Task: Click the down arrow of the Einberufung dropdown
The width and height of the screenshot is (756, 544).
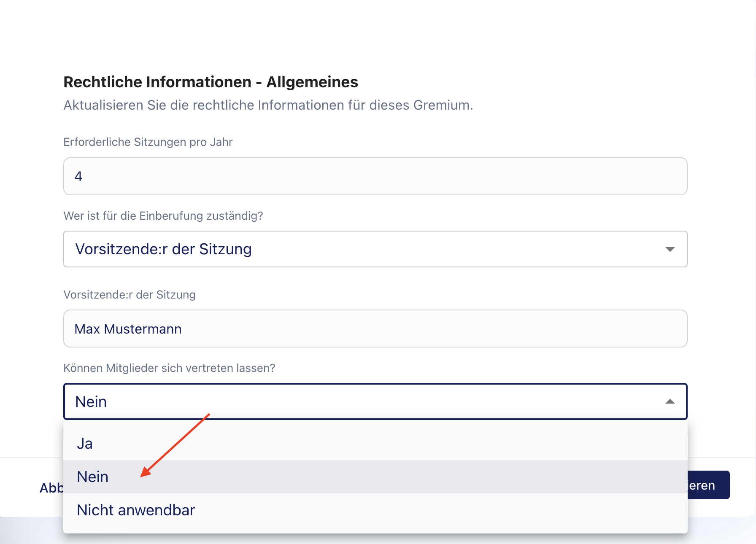Action: [x=670, y=249]
